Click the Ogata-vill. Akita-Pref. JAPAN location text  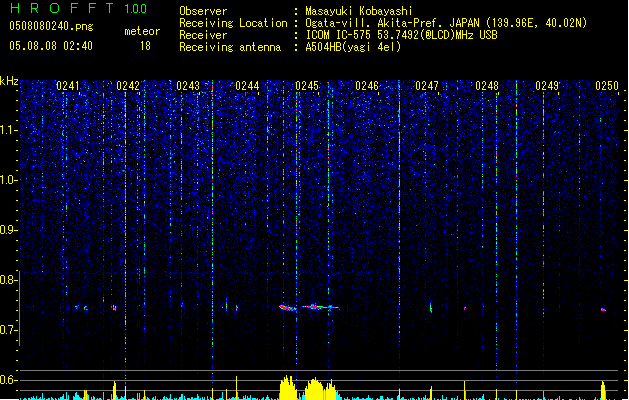[446, 23]
